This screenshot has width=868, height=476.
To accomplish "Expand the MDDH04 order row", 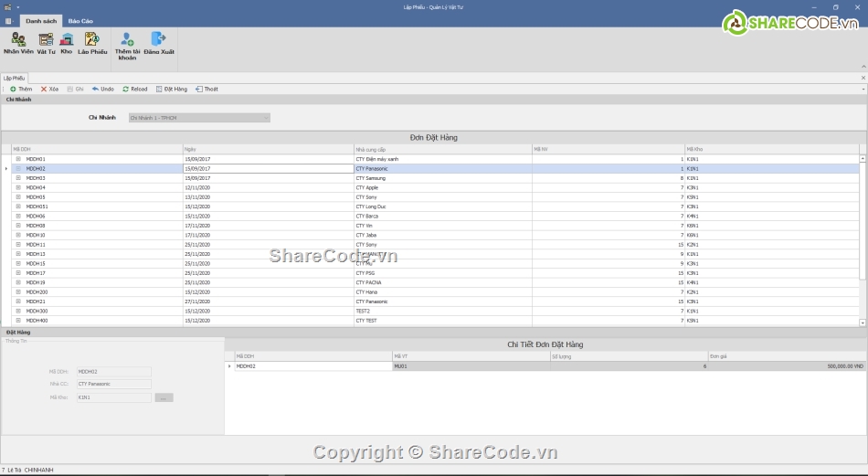I will click(17, 187).
